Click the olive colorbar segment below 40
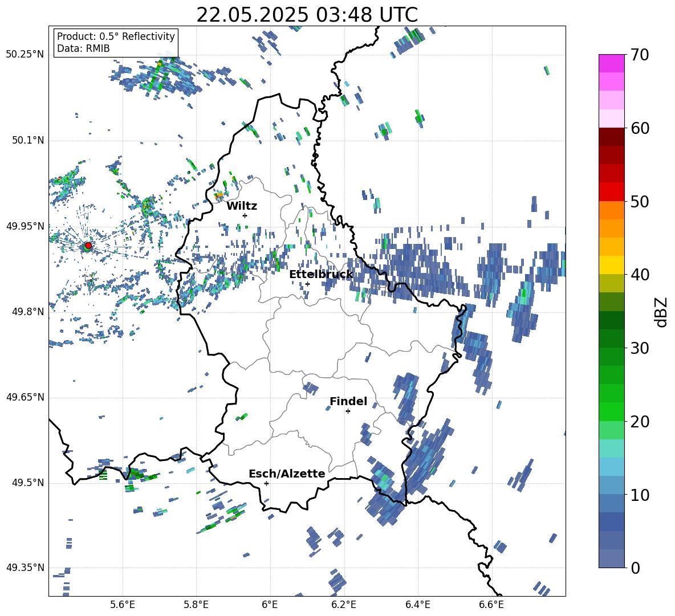675x616 pixels. tap(611, 283)
